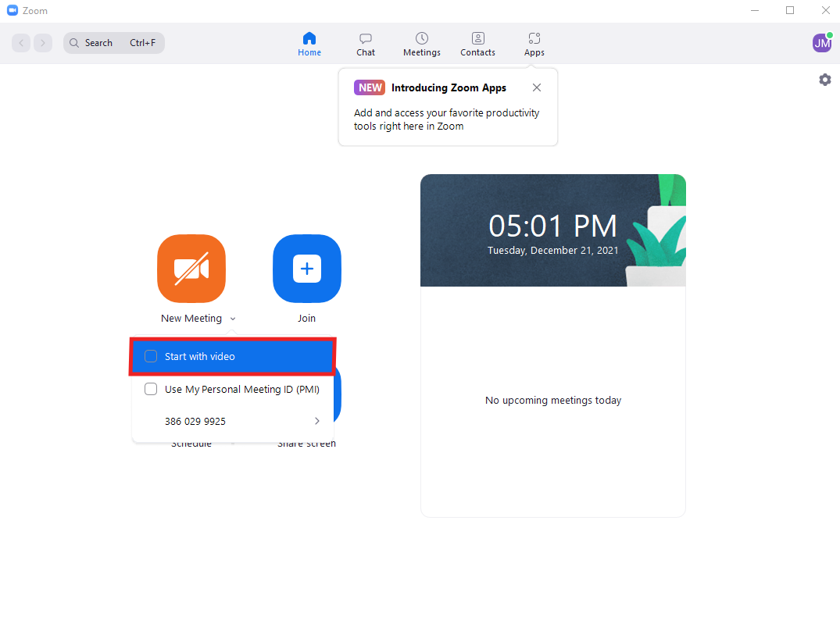Open the Apps tab
Screen dimensions: 840x631
point(534,44)
